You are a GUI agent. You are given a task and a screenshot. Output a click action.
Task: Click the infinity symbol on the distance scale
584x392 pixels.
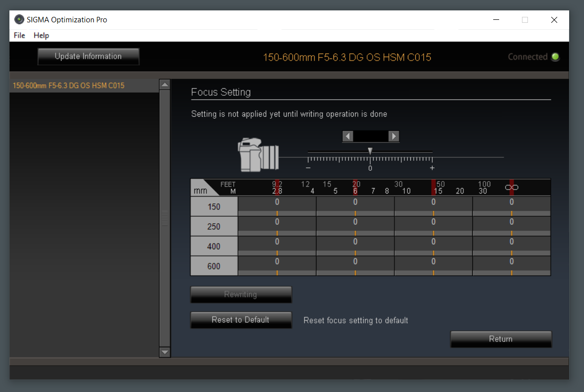point(512,187)
